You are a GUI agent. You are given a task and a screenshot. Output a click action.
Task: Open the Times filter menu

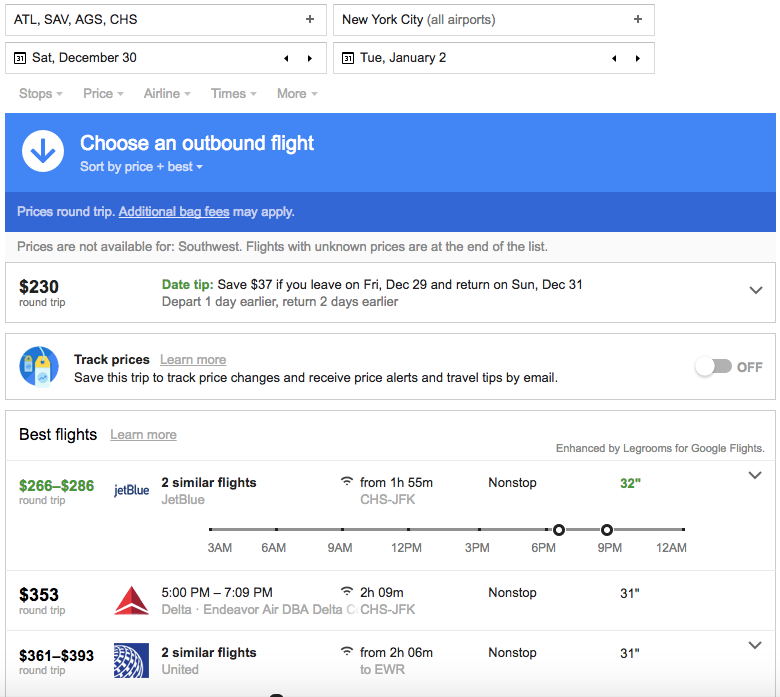(233, 93)
